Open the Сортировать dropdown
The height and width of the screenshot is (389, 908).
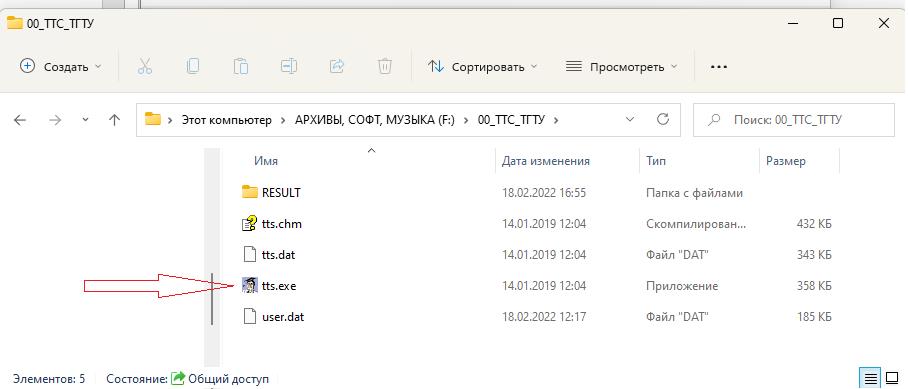pyautogui.click(x=482, y=67)
